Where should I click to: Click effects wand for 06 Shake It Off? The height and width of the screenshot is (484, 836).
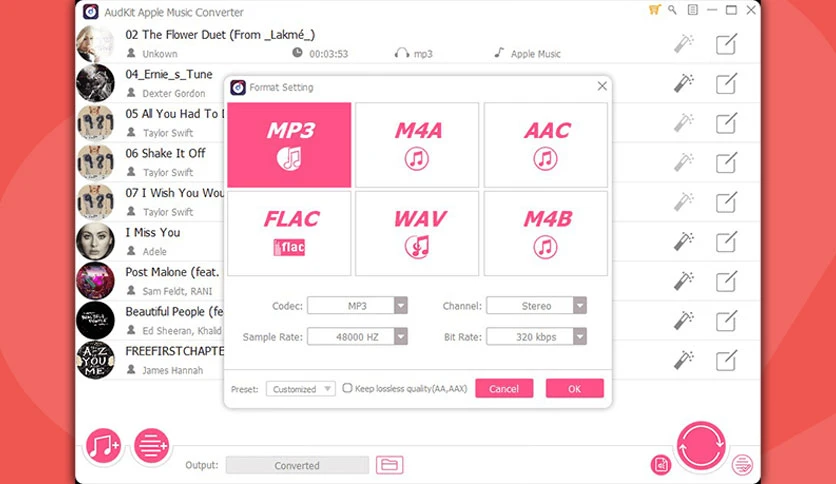pyautogui.click(x=684, y=162)
